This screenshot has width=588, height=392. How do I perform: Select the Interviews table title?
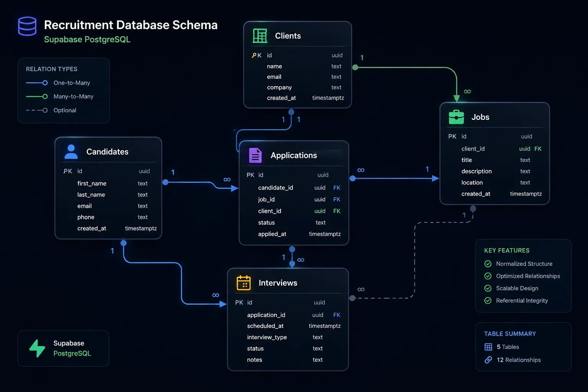coord(278,283)
